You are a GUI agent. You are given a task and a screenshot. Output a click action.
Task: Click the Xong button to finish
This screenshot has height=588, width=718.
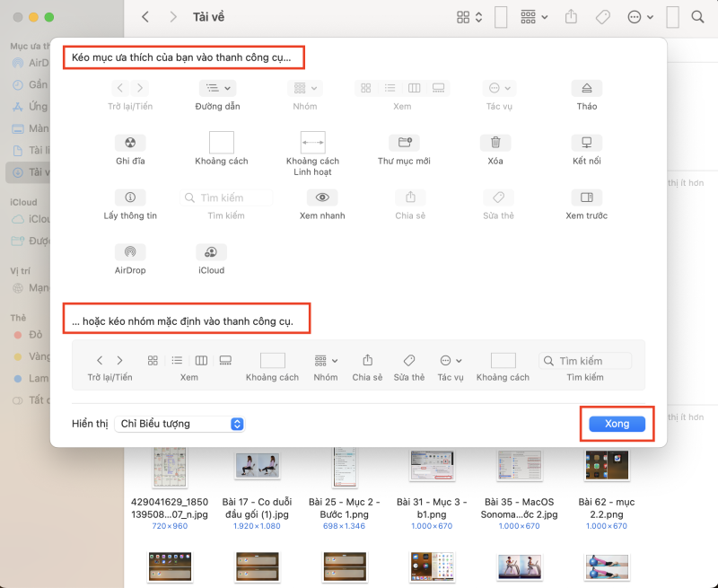click(x=617, y=423)
